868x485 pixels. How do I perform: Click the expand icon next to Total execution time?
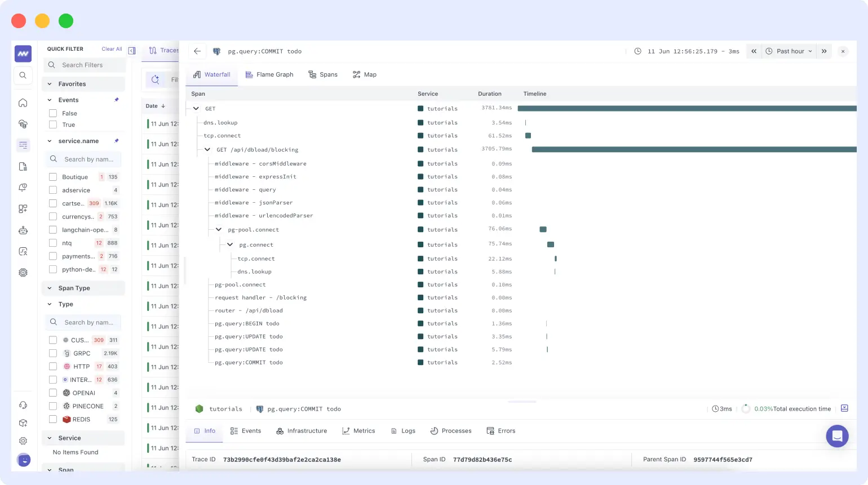click(x=844, y=408)
